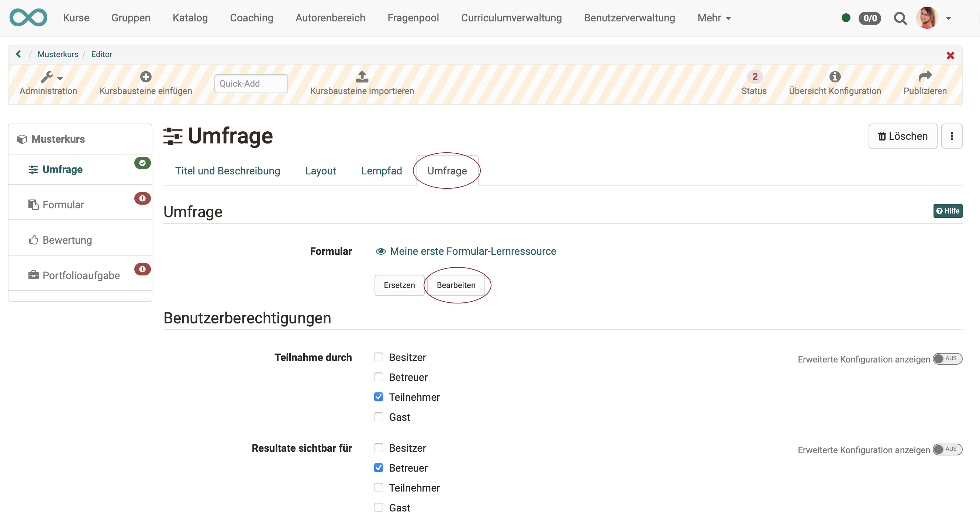Switch to Titel und Beschreibung tab

point(228,171)
